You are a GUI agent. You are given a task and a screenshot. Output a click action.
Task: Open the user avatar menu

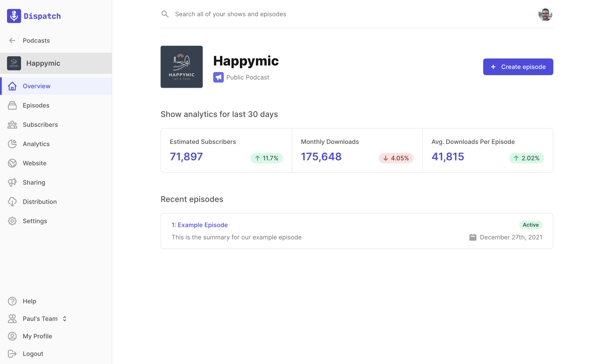545,14
